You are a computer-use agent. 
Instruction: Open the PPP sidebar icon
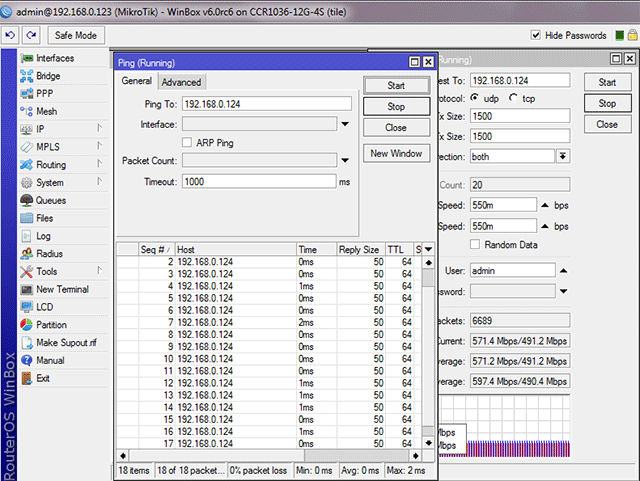[x=27, y=94]
